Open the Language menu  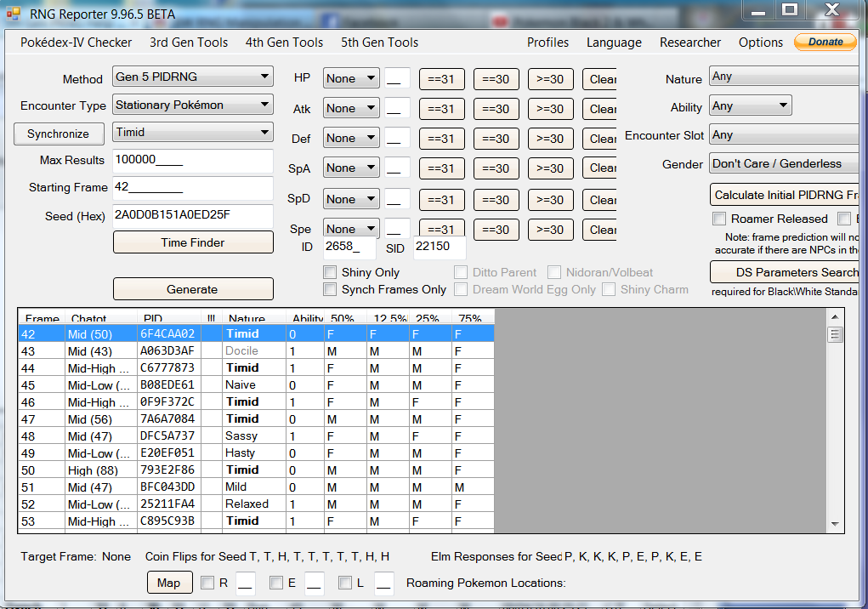point(614,43)
